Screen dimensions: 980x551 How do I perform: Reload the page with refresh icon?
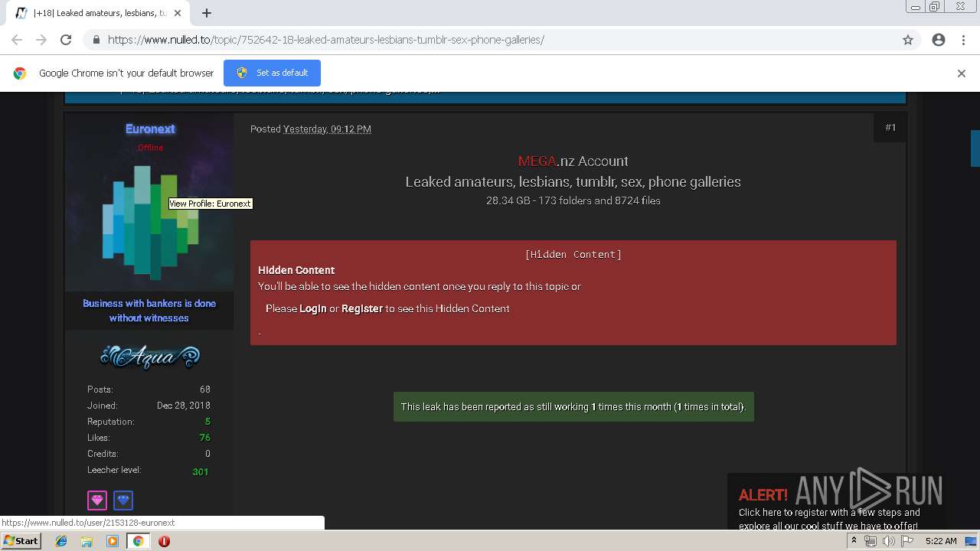66,40
